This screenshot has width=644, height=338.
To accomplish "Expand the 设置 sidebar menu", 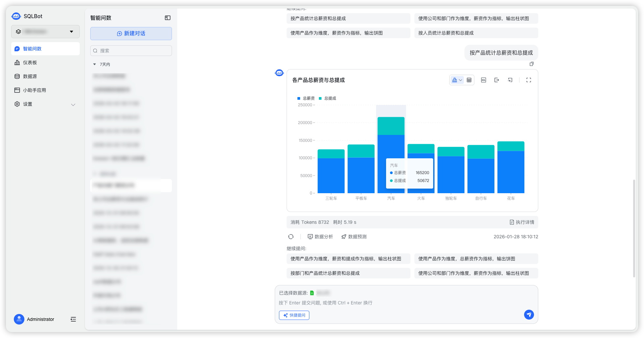I will point(45,104).
